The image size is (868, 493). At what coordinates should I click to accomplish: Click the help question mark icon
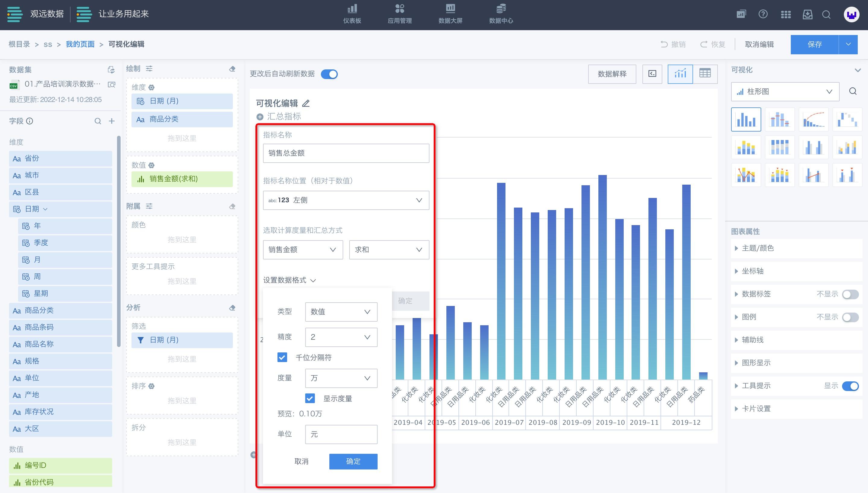tap(763, 14)
